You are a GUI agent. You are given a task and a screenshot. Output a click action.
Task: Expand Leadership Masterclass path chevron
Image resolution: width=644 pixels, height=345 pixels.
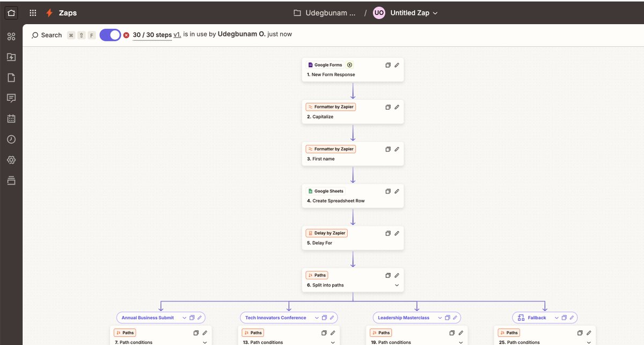[440, 318]
